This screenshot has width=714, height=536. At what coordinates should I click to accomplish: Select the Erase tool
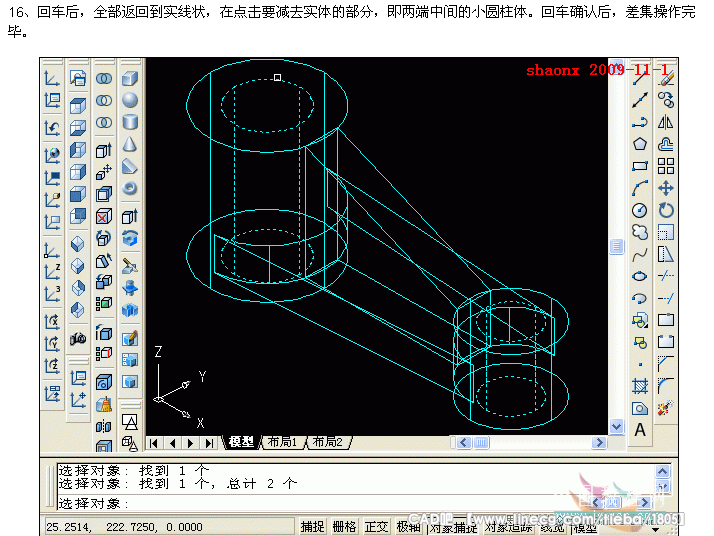[x=666, y=78]
